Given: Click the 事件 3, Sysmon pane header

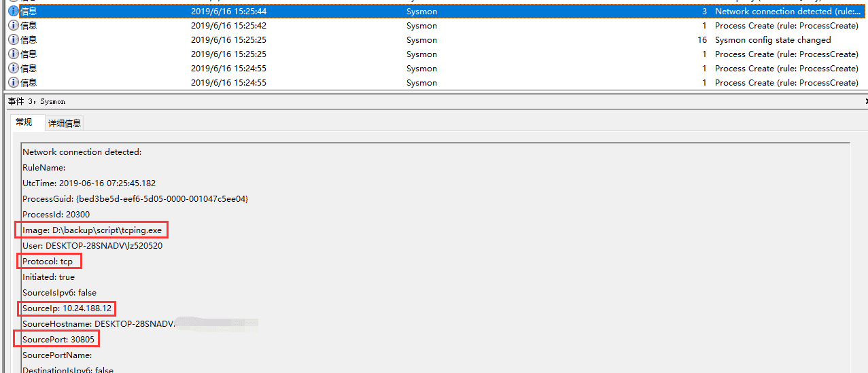Looking at the screenshot, I should [37, 101].
